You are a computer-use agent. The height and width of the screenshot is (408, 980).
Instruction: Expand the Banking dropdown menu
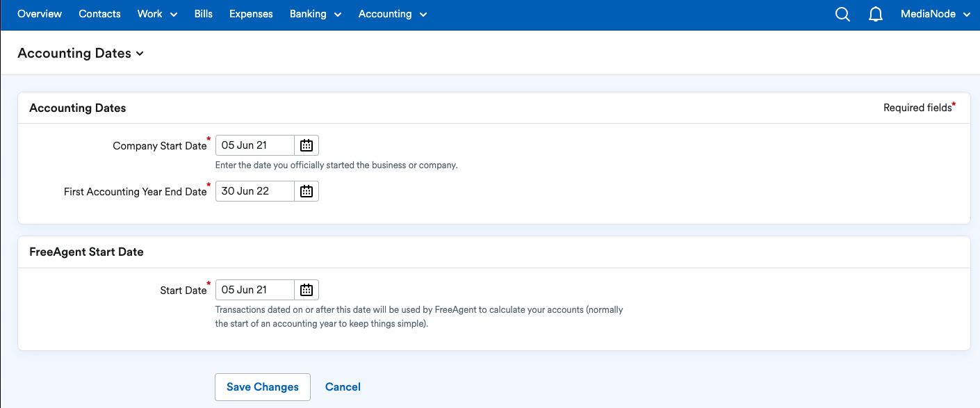[315, 14]
